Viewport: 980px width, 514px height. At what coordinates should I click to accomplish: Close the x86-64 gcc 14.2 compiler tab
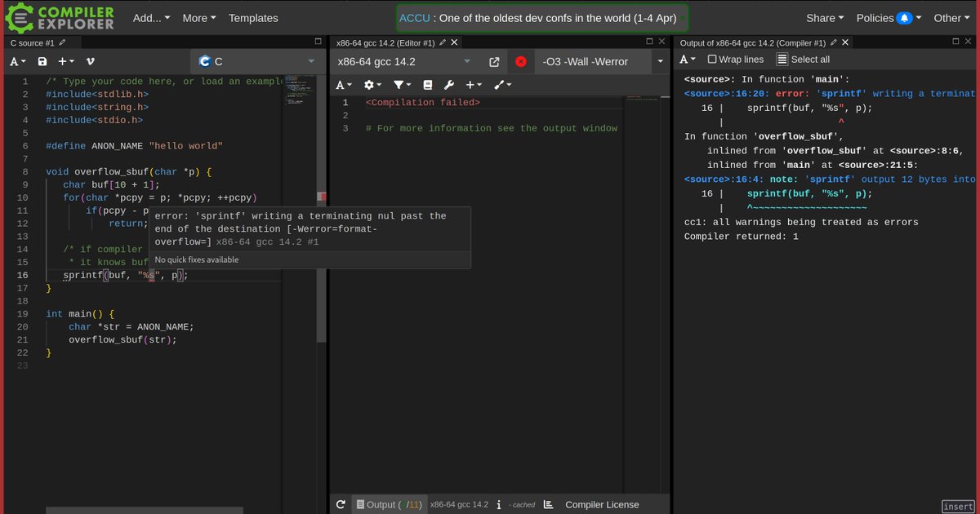455,42
